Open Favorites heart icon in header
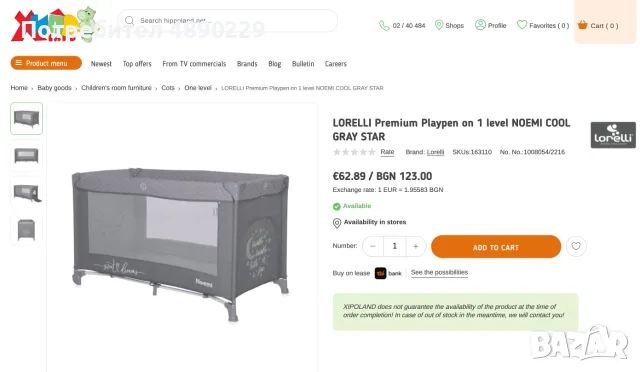Image resolution: width=640 pixels, height=372 pixels. [x=522, y=25]
